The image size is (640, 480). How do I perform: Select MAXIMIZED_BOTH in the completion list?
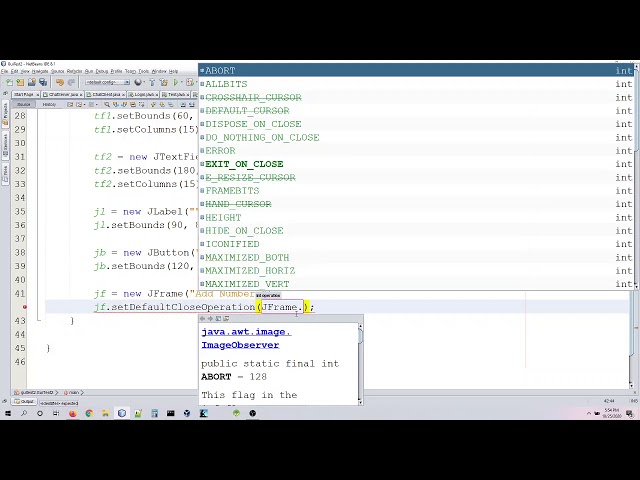(416, 258)
